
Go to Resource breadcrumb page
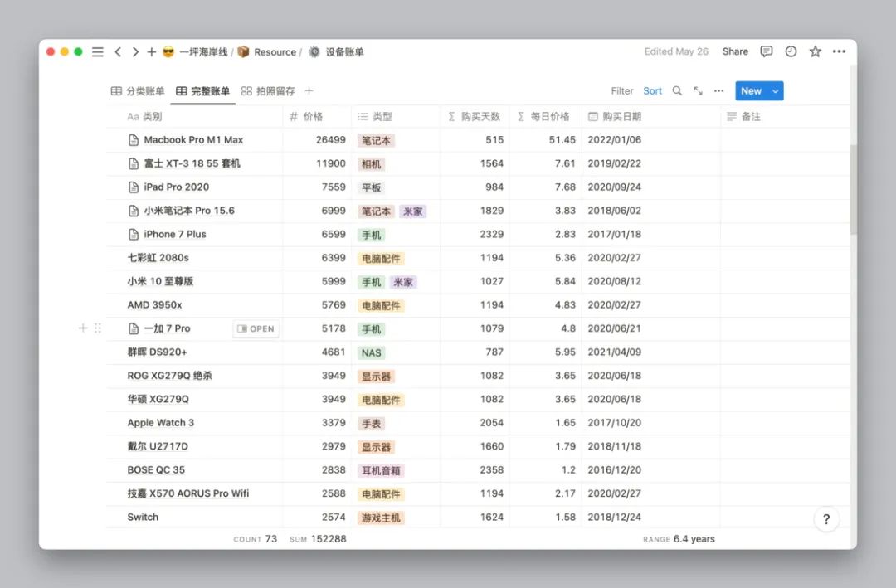click(x=275, y=52)
